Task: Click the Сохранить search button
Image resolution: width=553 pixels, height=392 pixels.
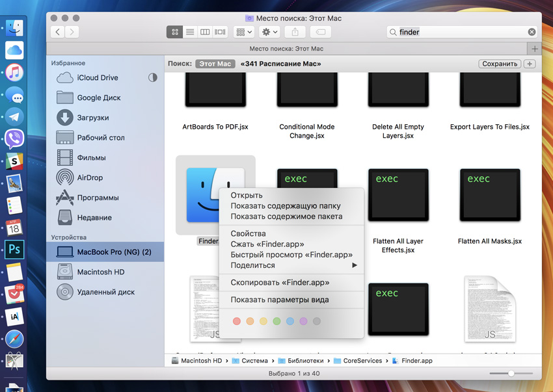Action: (x=500, y=64)
